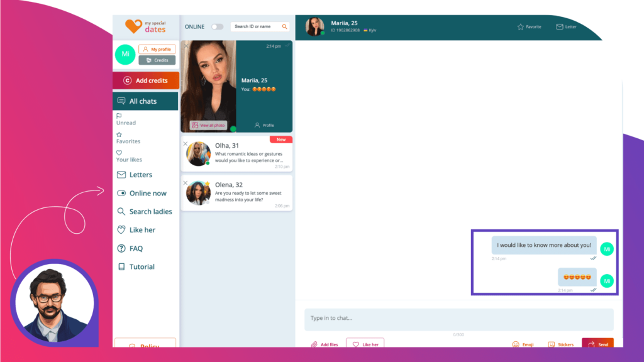Viewport: 644px width, 362px height.
Task: Open Letter to Mariia from the header
Action: click(566, 26)
